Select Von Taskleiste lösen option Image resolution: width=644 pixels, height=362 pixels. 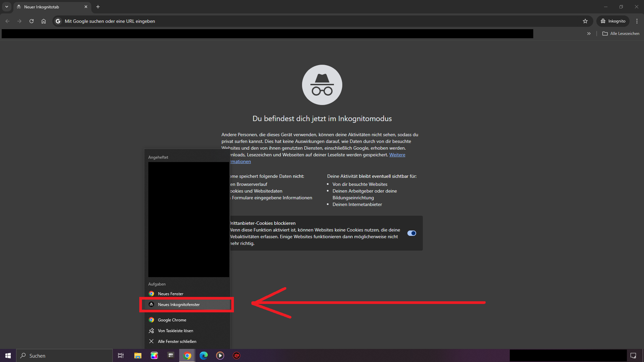point(176,331)
